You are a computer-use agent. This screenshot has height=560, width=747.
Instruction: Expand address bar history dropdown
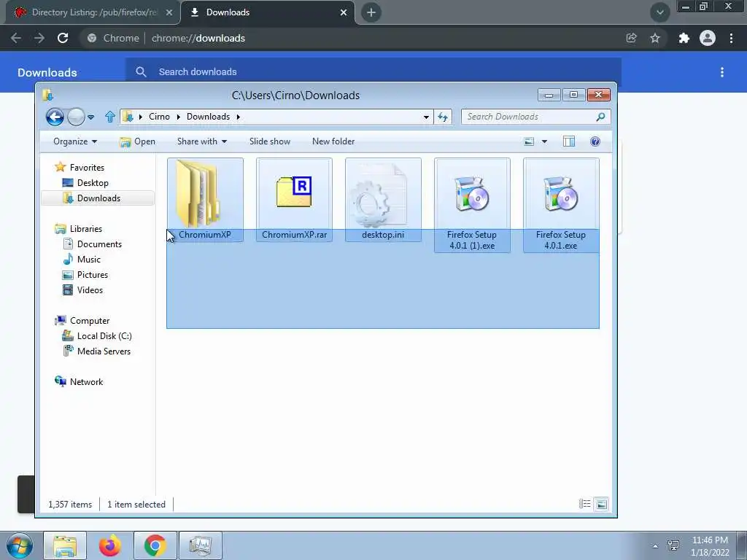point(426,117)
